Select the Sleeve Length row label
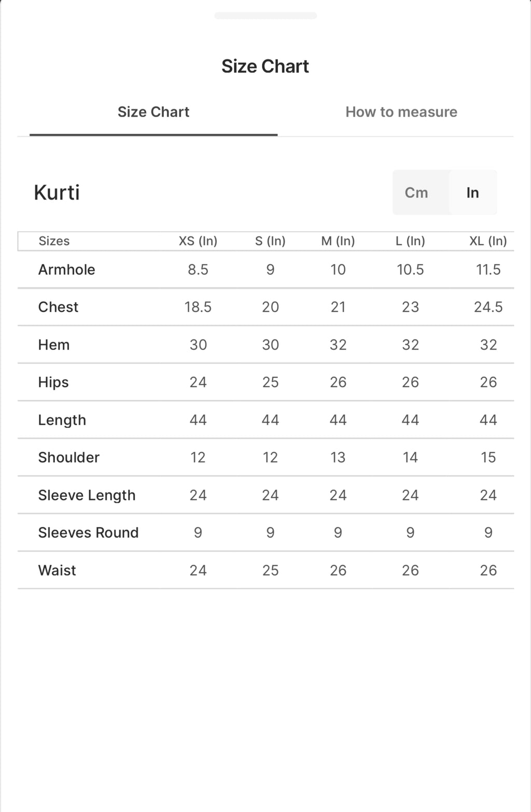This screenshot has width=531, height=812. [87, 495]
